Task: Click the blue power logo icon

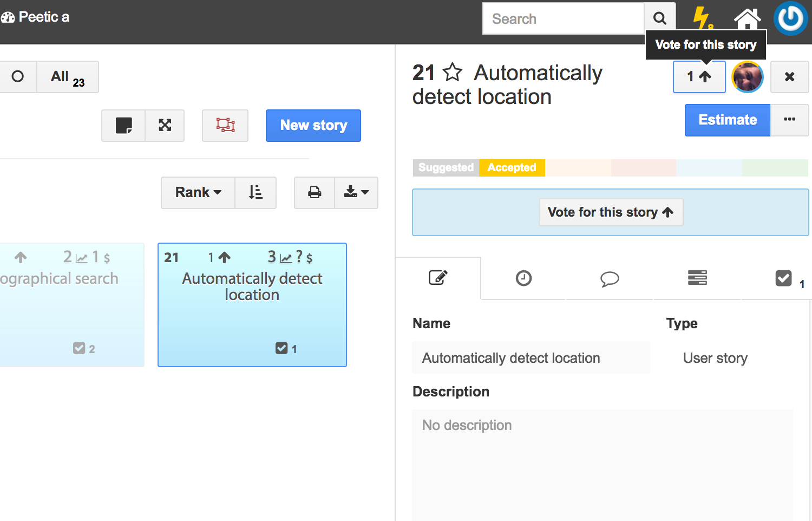Action: click(790, 18)
